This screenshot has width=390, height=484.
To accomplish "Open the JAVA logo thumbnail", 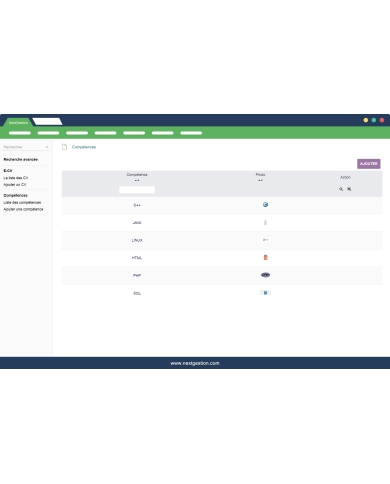I will (265, 222).
